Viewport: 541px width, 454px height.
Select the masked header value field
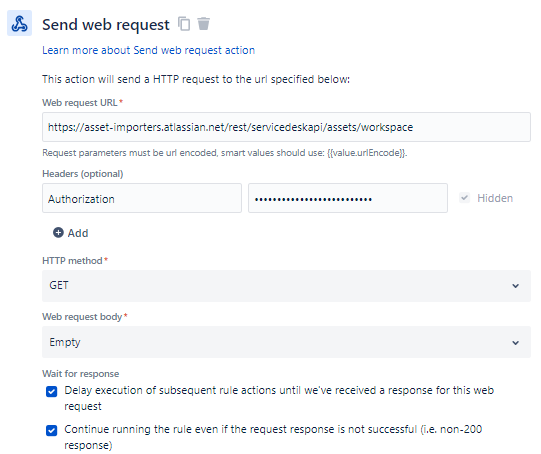[x=348, y=198]
